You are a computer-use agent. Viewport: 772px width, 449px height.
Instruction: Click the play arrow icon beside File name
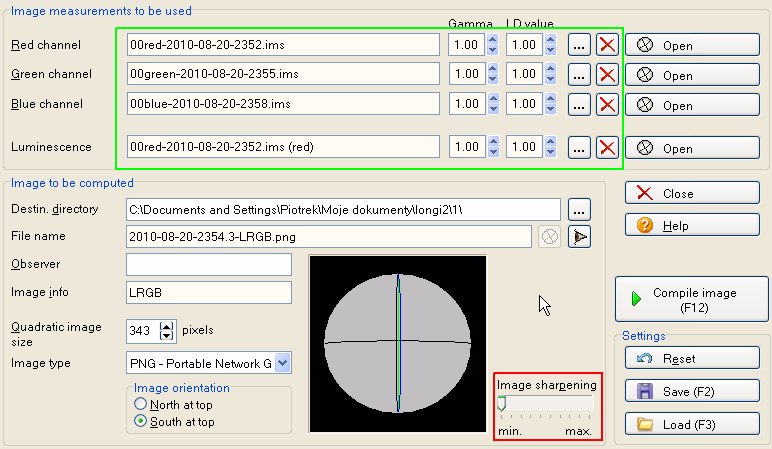click(x=579, y=236)
